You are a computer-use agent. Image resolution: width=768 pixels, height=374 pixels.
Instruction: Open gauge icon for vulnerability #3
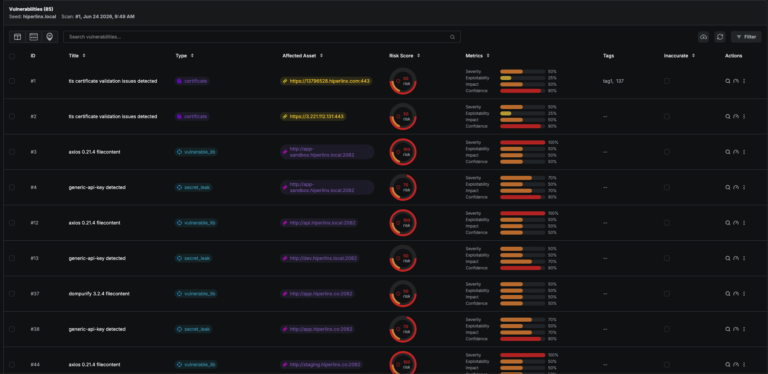pyautogui.click(x=736, y=152)
